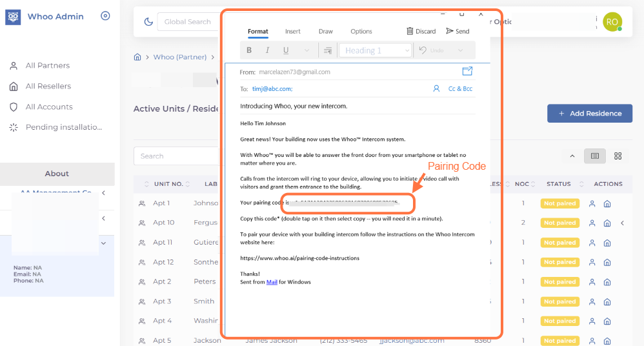Switch to grid view icon
The image size is (644, 346).
pos(618,156)
